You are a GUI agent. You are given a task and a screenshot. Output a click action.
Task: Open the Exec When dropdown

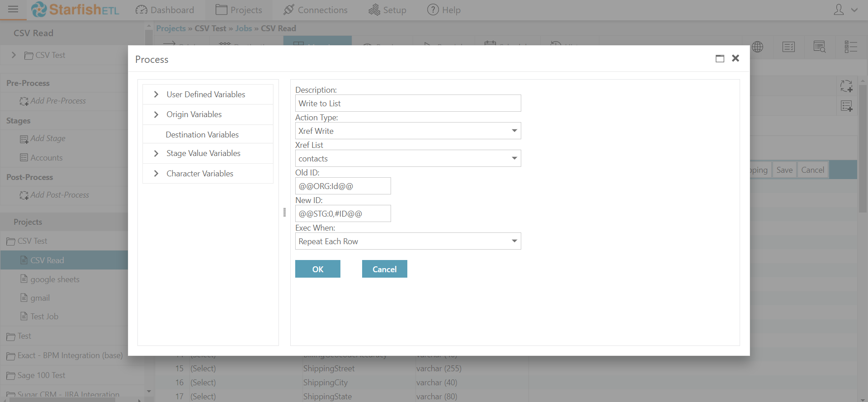[x=408, y=241]
